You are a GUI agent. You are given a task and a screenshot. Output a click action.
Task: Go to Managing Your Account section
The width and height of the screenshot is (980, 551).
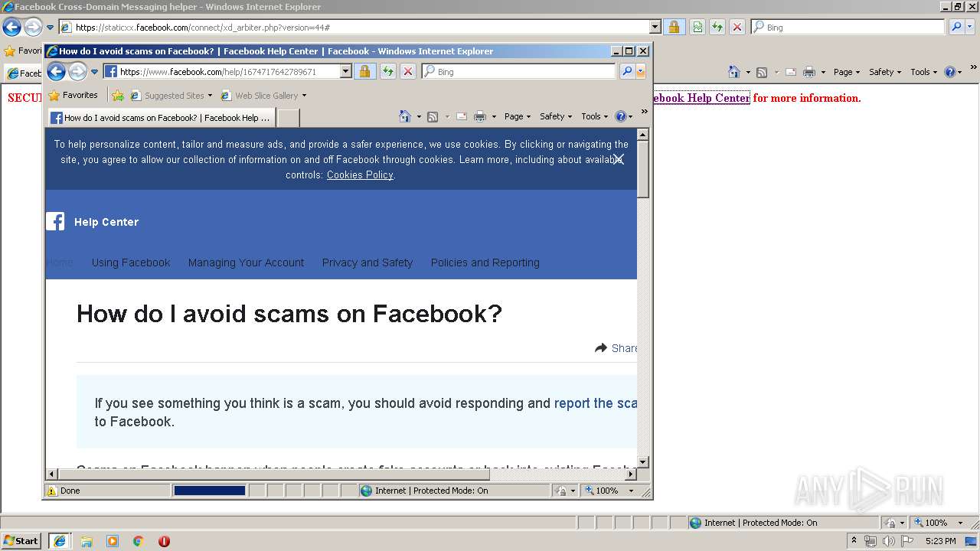[246, 262]
